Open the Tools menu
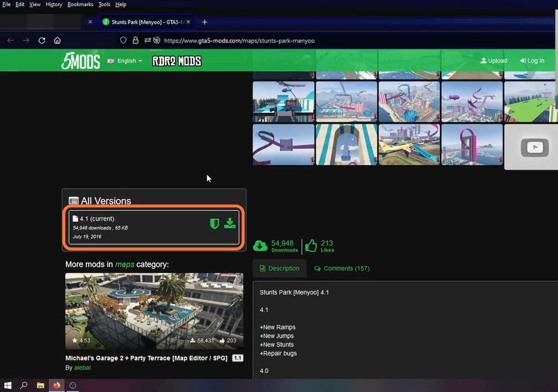The height and width of the screenshot is (392, 558). tap(104, 4)
